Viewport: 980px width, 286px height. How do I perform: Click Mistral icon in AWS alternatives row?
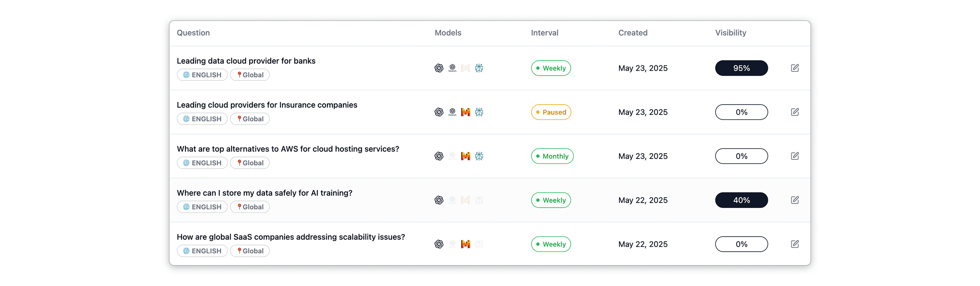click(x=465, y=156)
